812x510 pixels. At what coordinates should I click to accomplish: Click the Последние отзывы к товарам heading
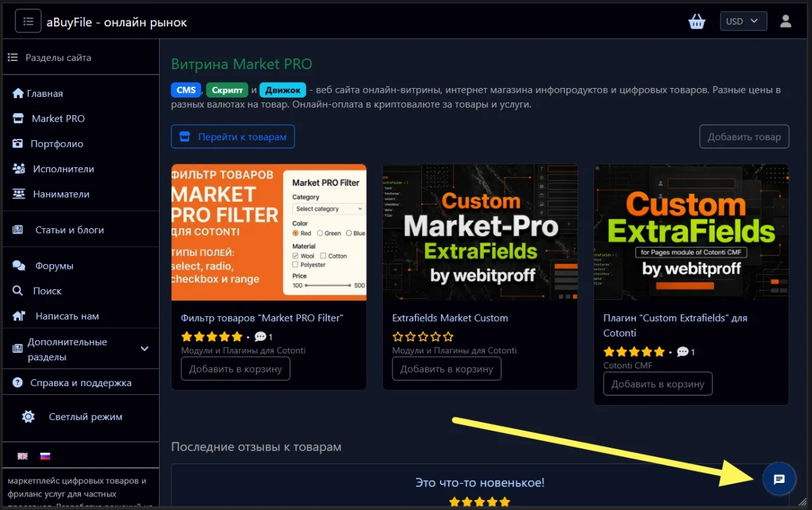[256, 447]
